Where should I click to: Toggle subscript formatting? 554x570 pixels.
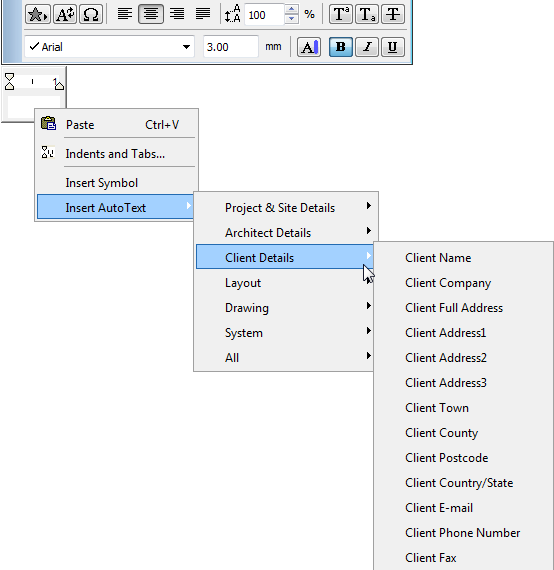tap(367, 14)
